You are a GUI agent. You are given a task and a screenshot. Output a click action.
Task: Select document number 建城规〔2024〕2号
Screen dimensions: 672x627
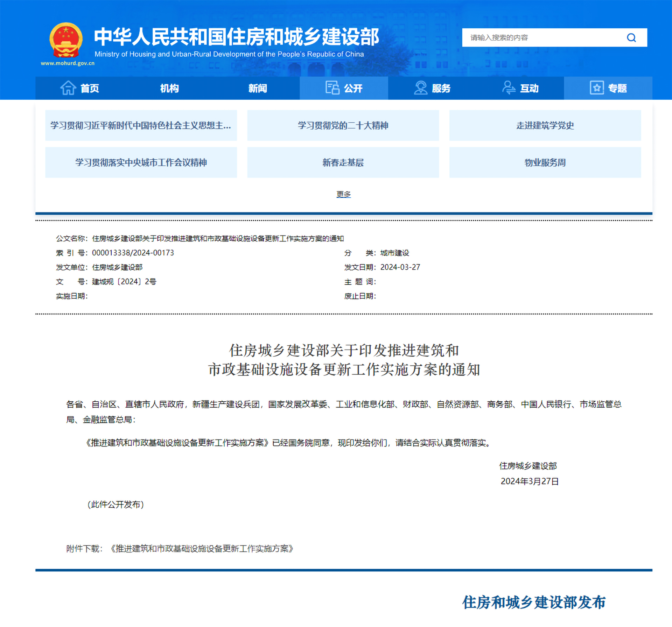tap(124, 282)
